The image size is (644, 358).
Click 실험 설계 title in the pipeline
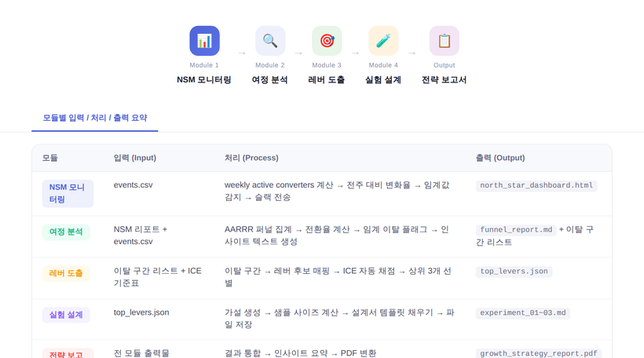pos(383,79)
